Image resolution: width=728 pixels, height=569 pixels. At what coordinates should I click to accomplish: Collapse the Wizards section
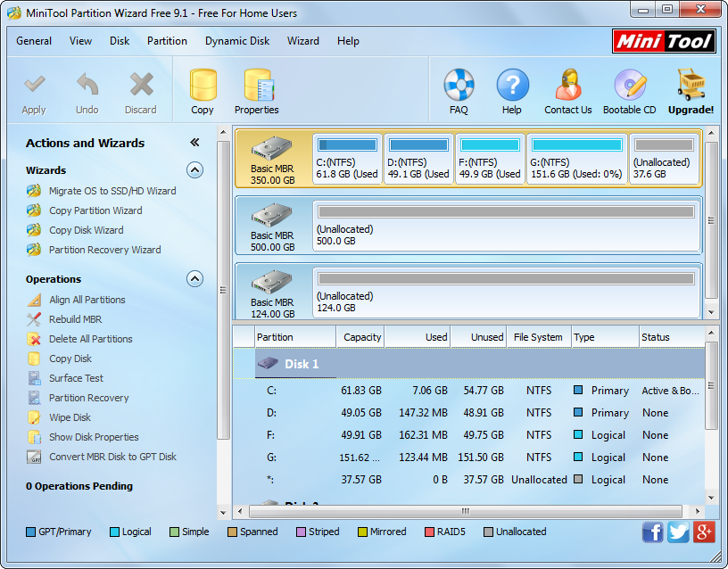(195, 170)
